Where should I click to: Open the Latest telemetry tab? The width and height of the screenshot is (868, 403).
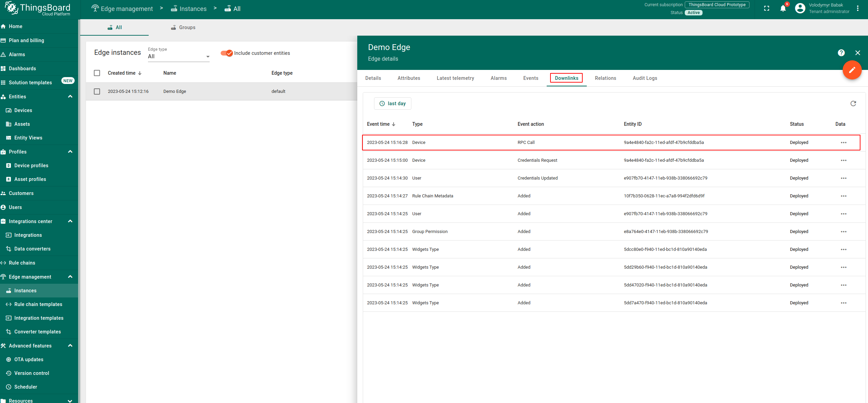(x=455, y=78)
